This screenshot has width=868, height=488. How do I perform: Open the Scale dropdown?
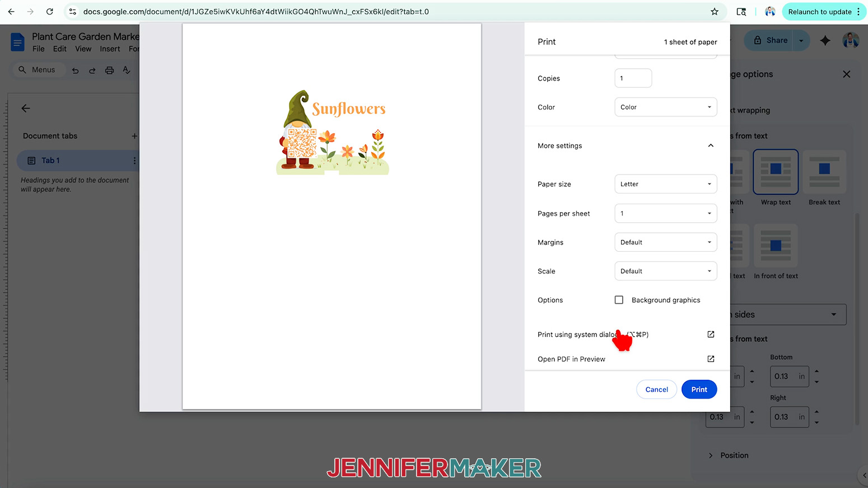point(666,271)
